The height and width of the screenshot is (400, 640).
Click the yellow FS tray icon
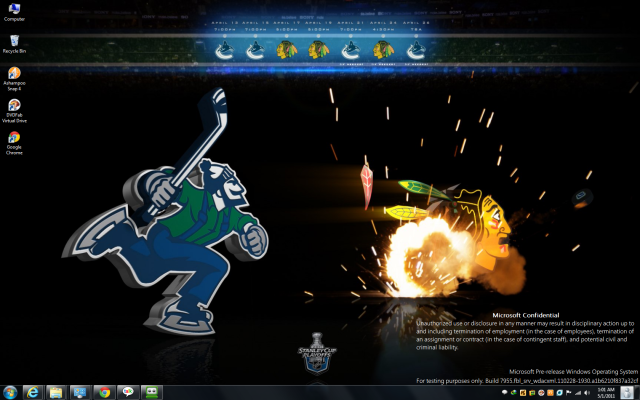coord(523,393)
